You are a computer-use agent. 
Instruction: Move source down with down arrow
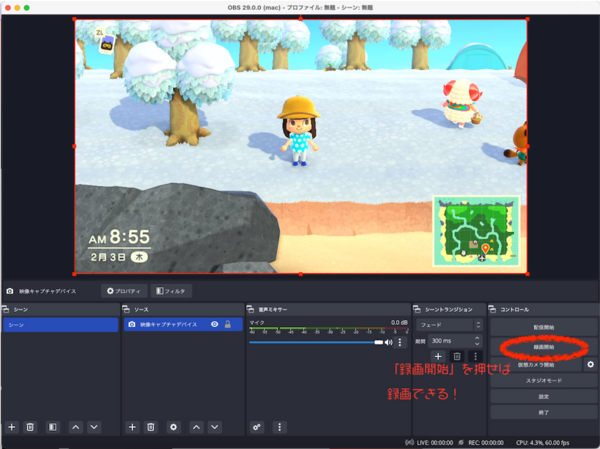[x=215, y=427]
